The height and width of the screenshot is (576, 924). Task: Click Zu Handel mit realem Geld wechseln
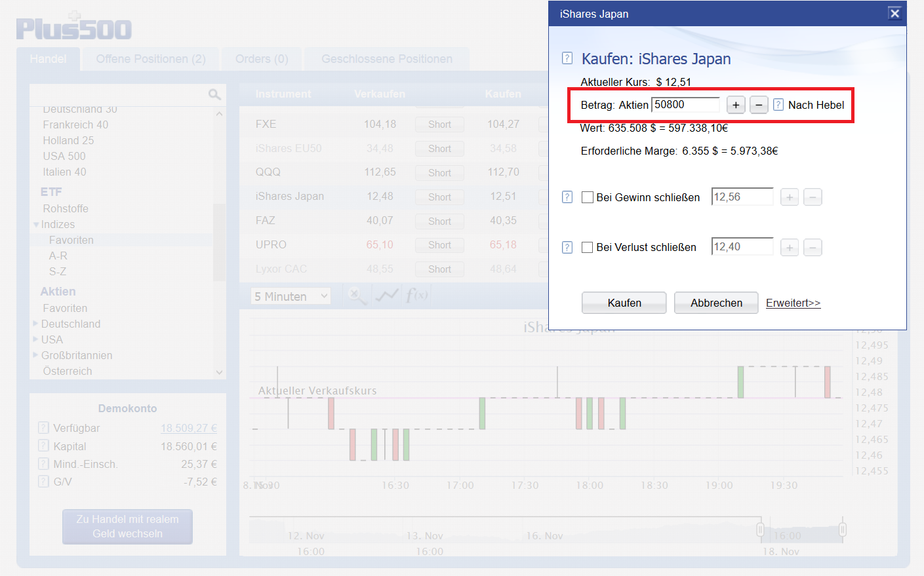point(127,526)
